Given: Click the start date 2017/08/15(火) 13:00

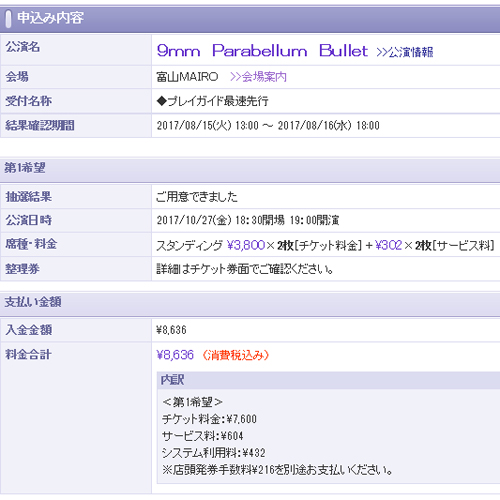Looking at the screenshot, I should click(208, 126).
